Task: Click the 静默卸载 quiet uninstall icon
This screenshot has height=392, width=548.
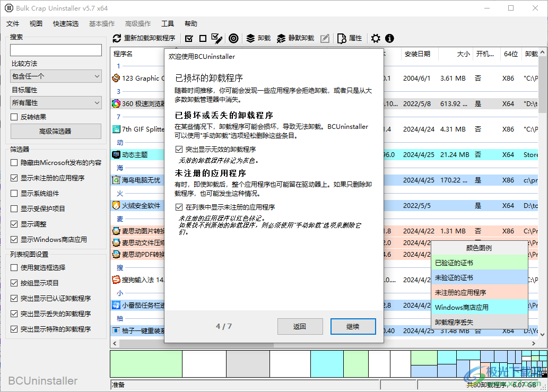Action: tap(281, 38)
